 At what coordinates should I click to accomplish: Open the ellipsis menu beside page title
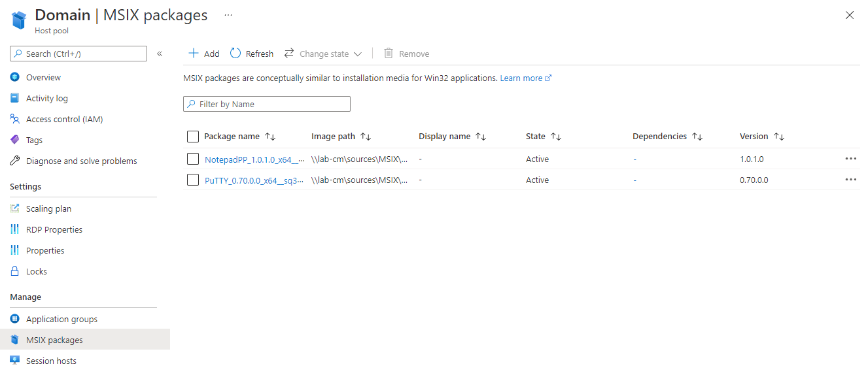227,14
